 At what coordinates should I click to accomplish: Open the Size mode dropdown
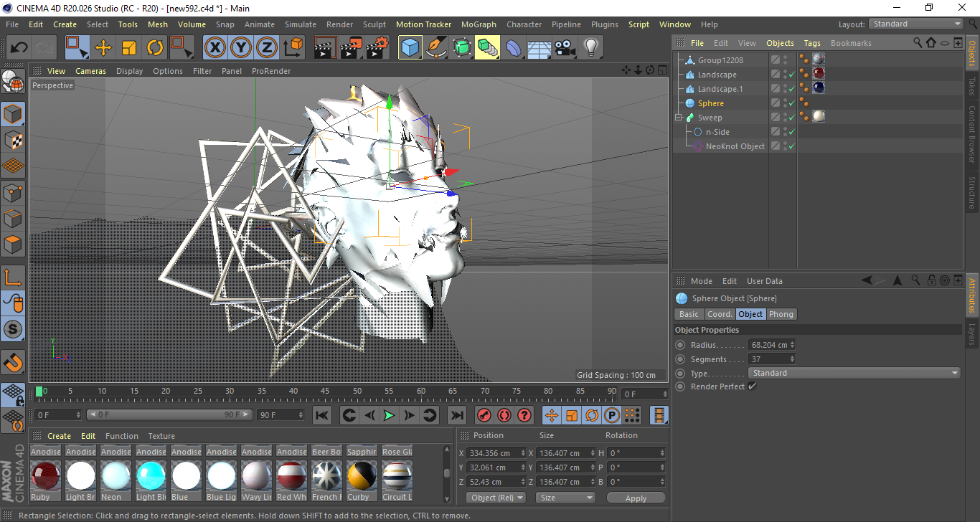[x=566, y=498]
